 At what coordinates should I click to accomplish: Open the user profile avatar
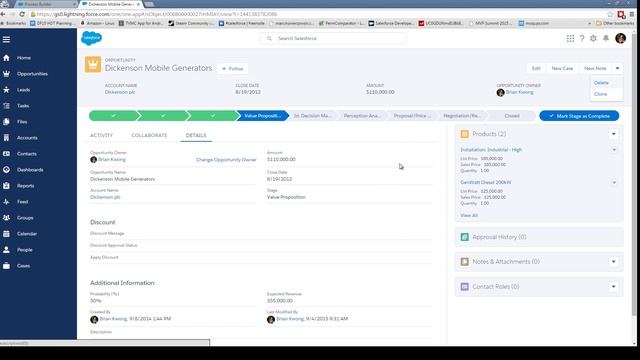coord(620,38)
